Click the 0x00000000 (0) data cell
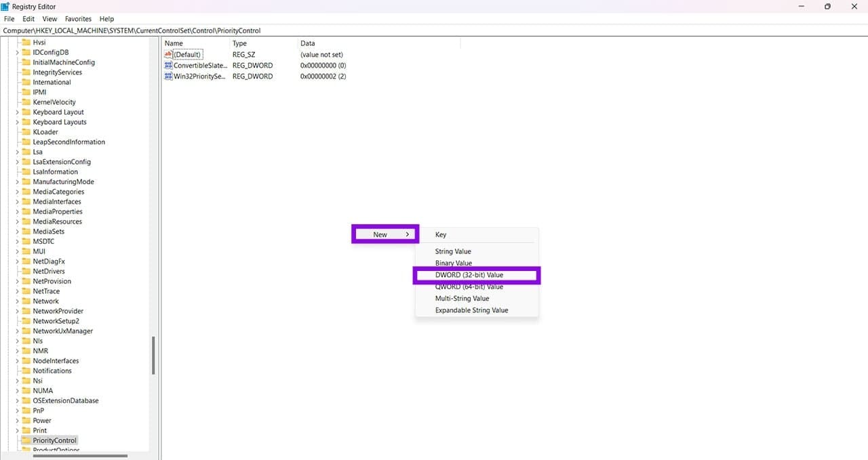Image resolution: width=868 pixels, height=460 pixels. (x=323, y=65)
